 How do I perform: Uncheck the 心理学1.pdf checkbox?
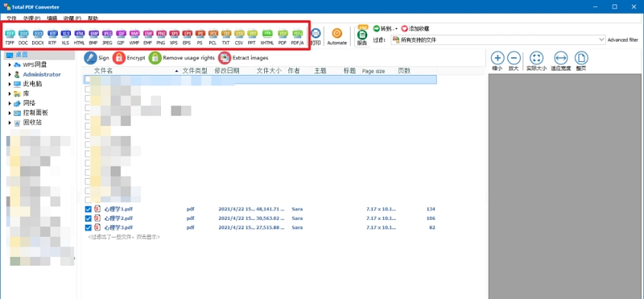pyautogui.click(x=89, y=210)
